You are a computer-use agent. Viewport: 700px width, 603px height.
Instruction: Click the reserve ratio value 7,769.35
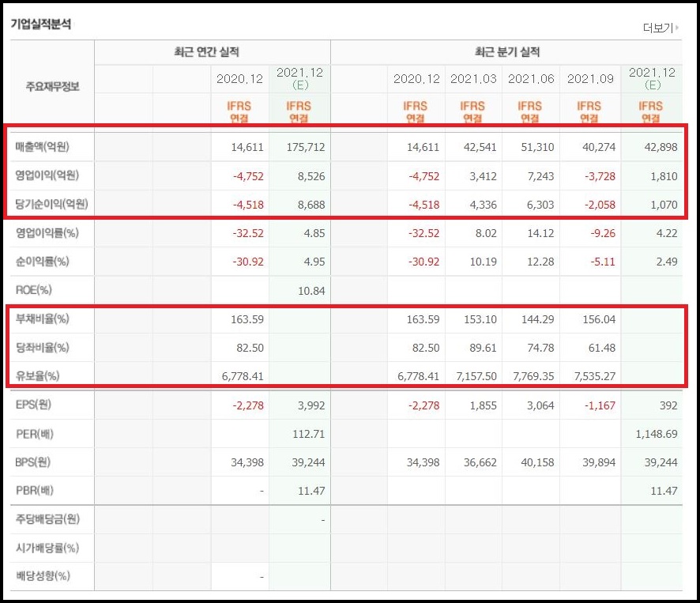pyautogui.click(x=533, y=376)
